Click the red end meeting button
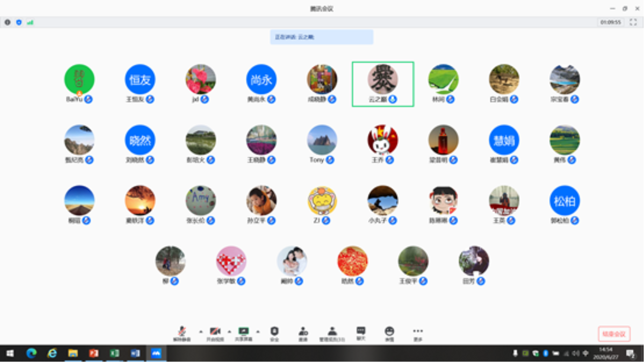This screenshot has width=644, height=362. point(614,334)
